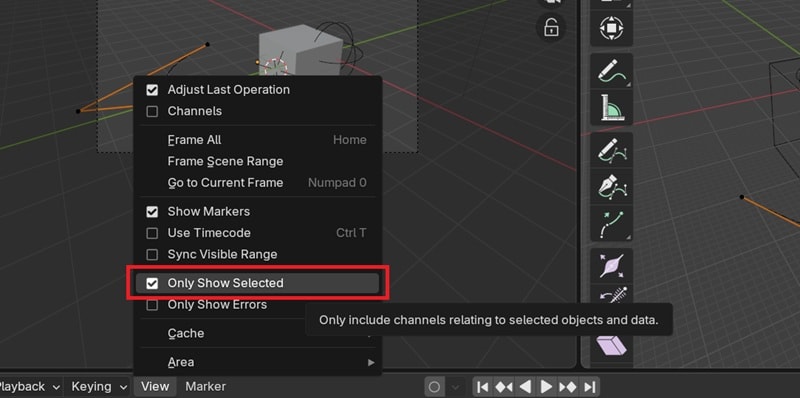Viewport: 800px width, 398px height.
Task: Open auto keyframing options dropdown arrow
Action: (456, 387)
